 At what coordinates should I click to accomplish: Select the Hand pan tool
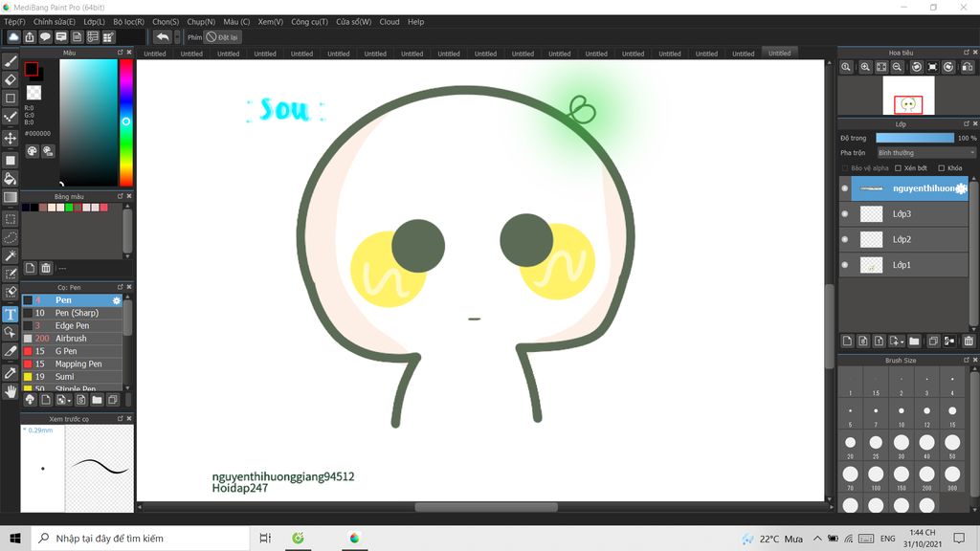(x=11, y=391)
